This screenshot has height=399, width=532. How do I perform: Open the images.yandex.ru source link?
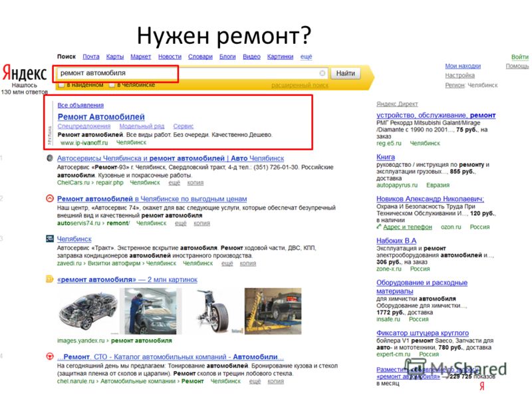coord(80,340)
